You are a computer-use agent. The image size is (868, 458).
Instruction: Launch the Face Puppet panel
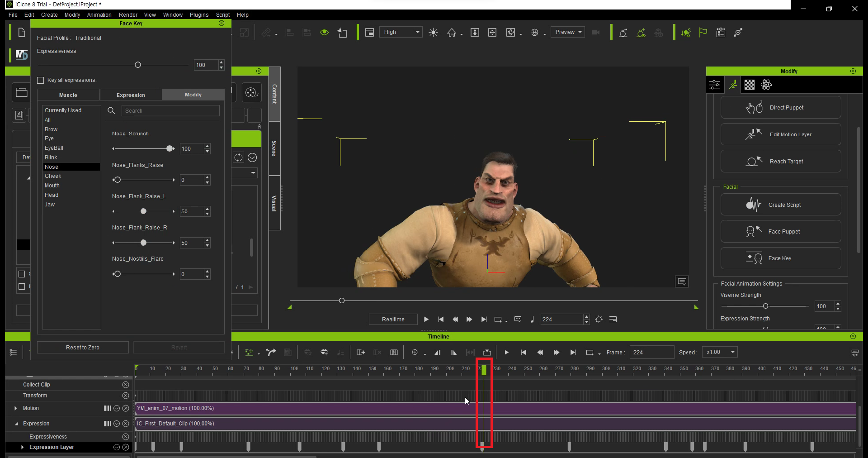[x=780, y=231]
